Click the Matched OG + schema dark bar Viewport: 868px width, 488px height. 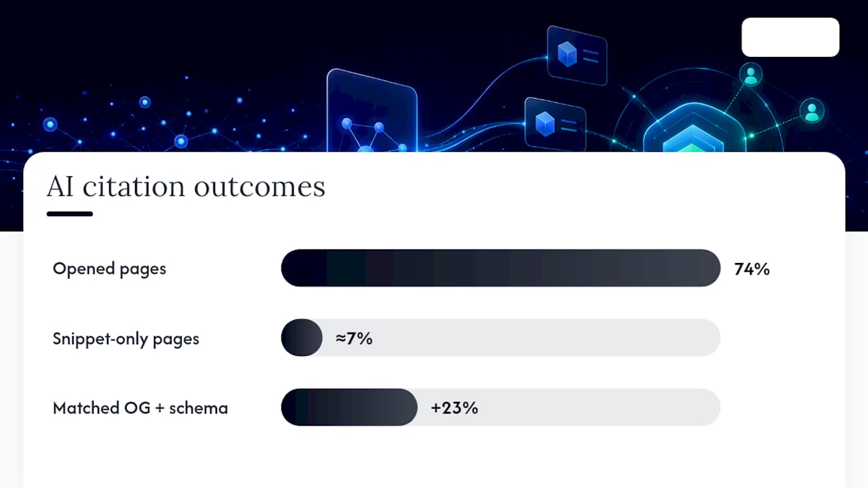pyautogui.click(x=349, y=407)
